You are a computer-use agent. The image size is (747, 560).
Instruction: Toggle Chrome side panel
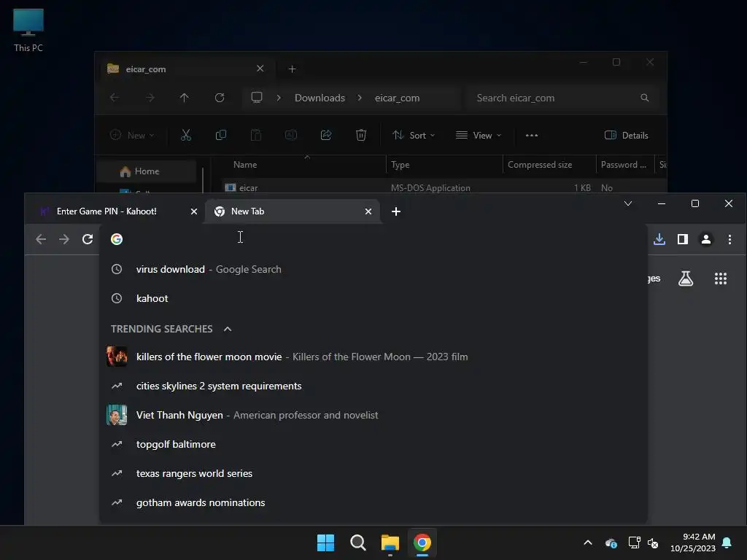point(683,239)
